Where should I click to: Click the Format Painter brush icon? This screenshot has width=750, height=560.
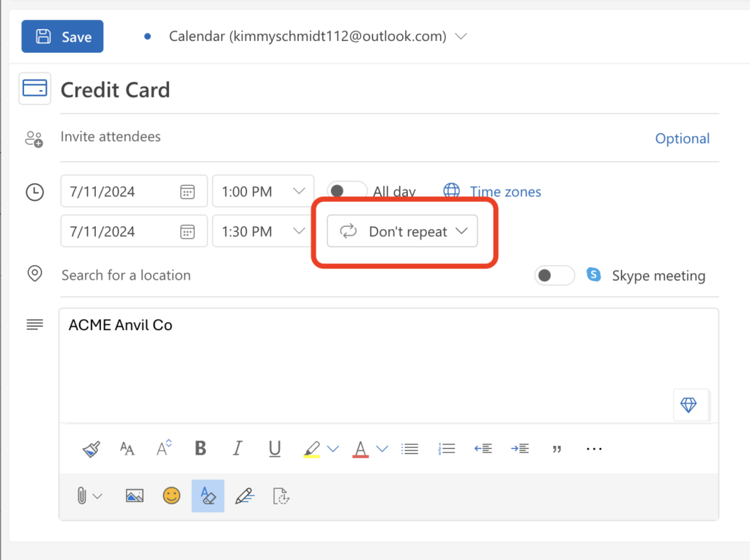91,449
